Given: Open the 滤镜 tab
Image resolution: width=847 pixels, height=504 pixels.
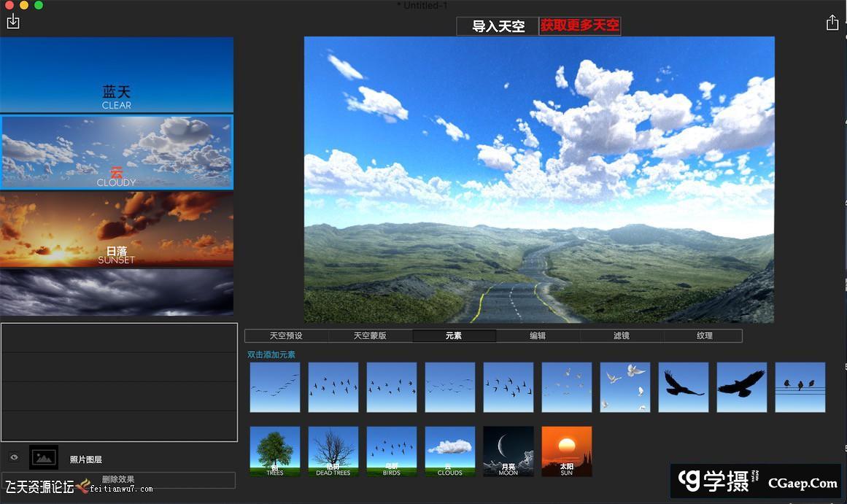Looking at the screenshot, I should (x=621, y=335).
